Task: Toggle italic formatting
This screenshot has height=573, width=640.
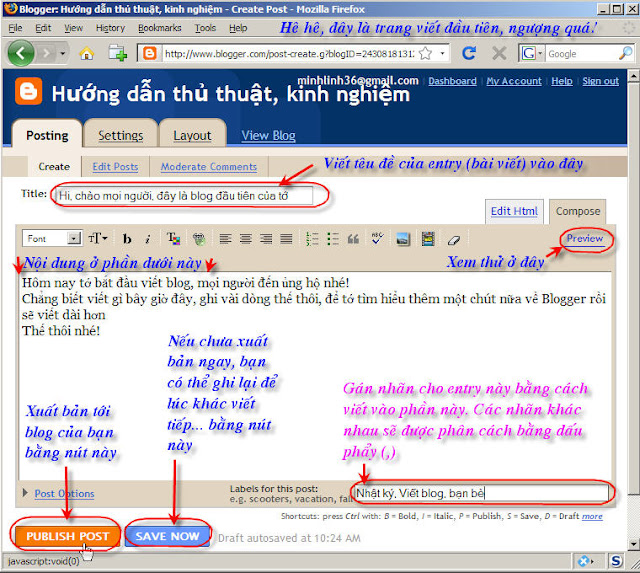Action: pos(148,239)
